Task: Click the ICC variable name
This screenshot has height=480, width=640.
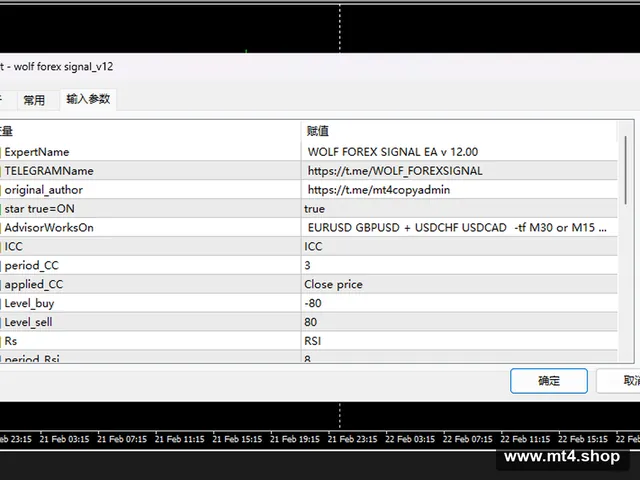Action: click(x=13, y=247)
